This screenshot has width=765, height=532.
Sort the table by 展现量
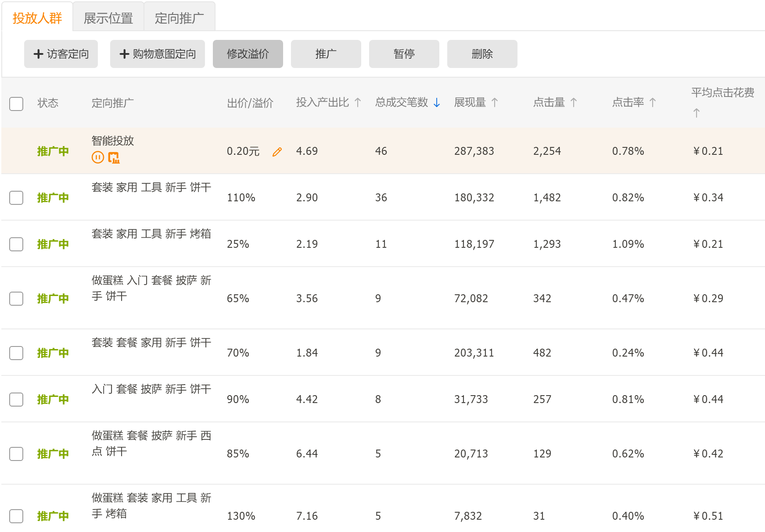pyautogui.click(x=495, y=102)
